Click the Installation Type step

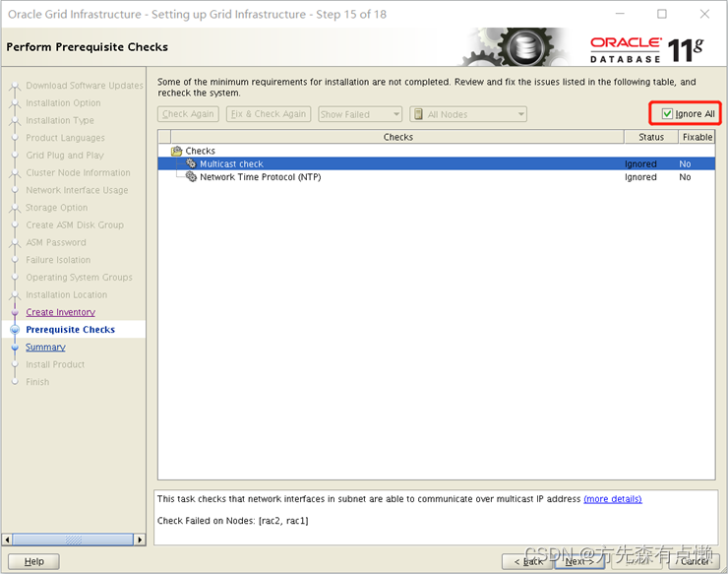[60, 120]
